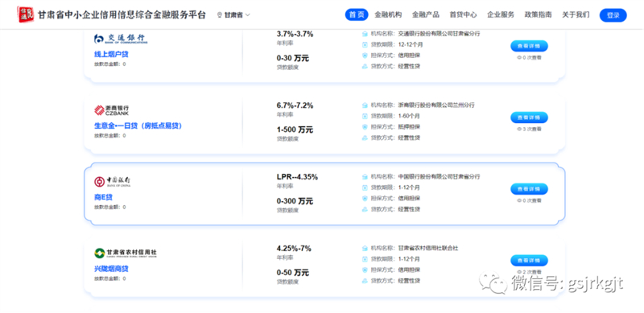Click the platform logo at top left

26,14
